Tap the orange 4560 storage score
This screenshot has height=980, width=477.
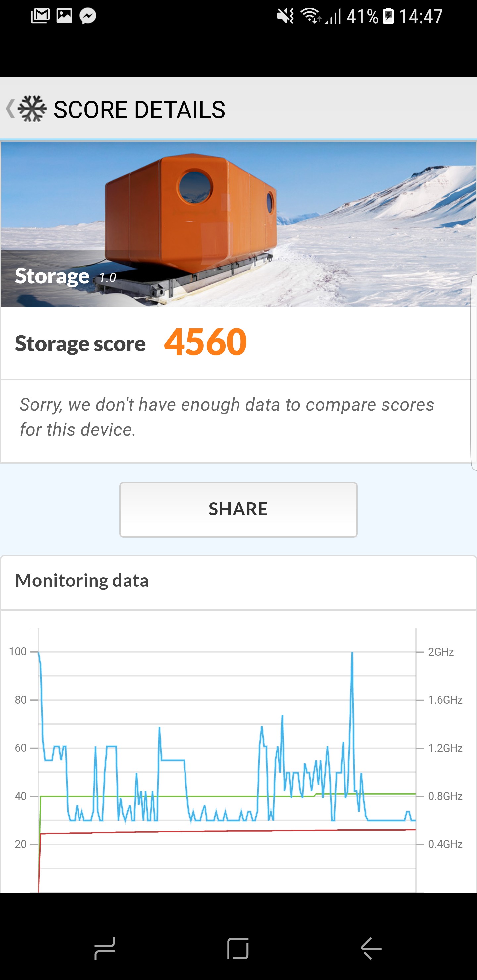(205, 342)
